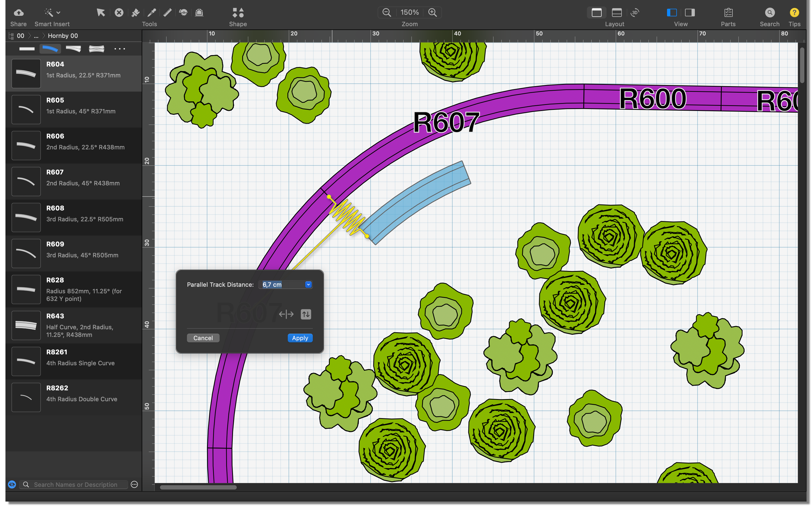The height and width of the screenshot is (507, 812).
Task: Open the 3D view
Action: [635, 13]
